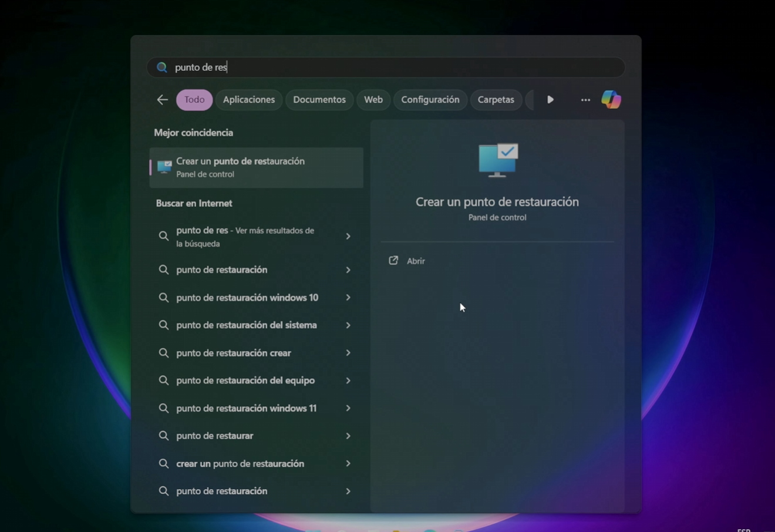Click the magnifier beside 'punto de restauración del sistema'
This screenshot has height=532, width=775.
pos(164,325)
